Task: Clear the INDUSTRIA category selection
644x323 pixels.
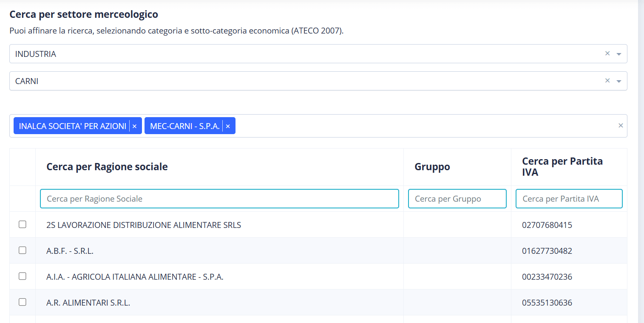Action: point(607,53)
